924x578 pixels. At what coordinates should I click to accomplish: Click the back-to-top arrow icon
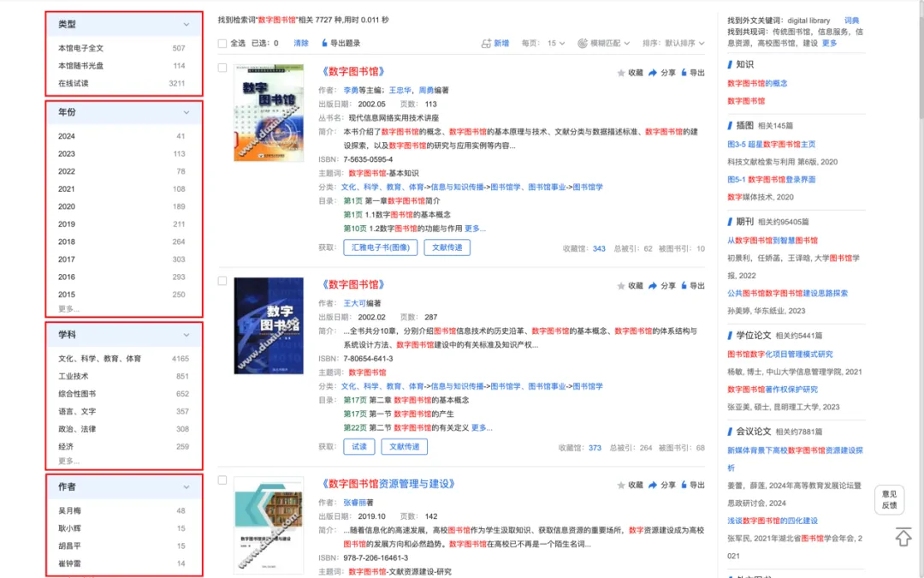(x=903, y=537)
